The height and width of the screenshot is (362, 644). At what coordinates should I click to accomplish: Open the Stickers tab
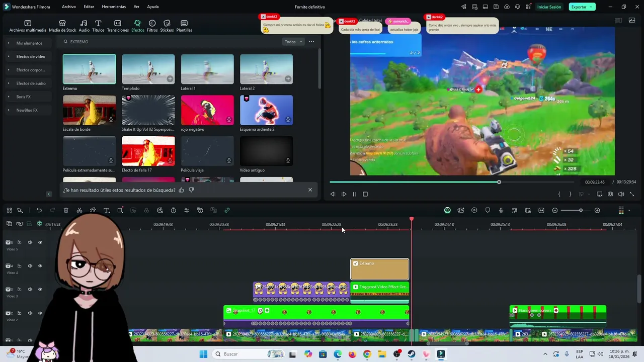(x=167, y=26)
